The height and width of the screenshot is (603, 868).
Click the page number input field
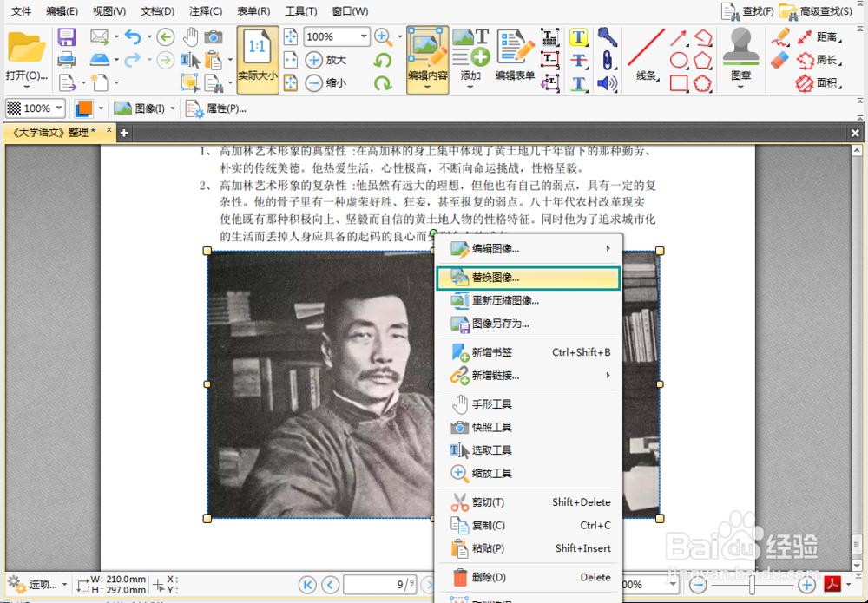[x=379, y=584]
